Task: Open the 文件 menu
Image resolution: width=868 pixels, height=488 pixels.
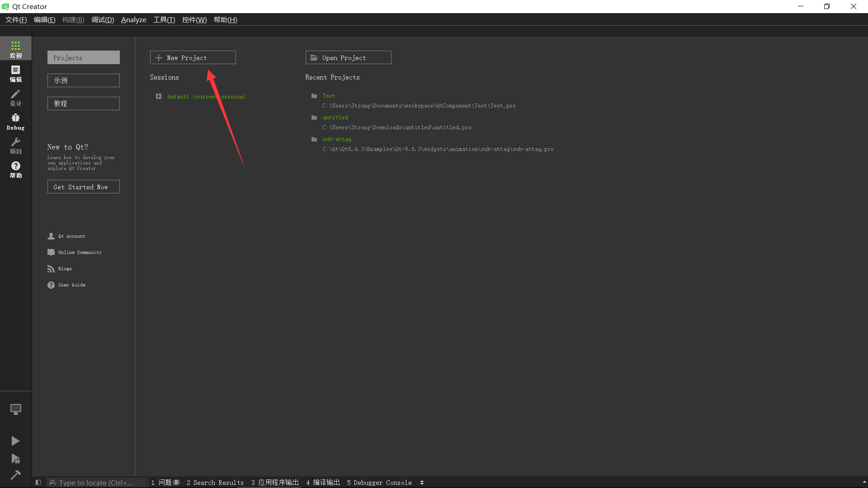Action: [16, 20]
